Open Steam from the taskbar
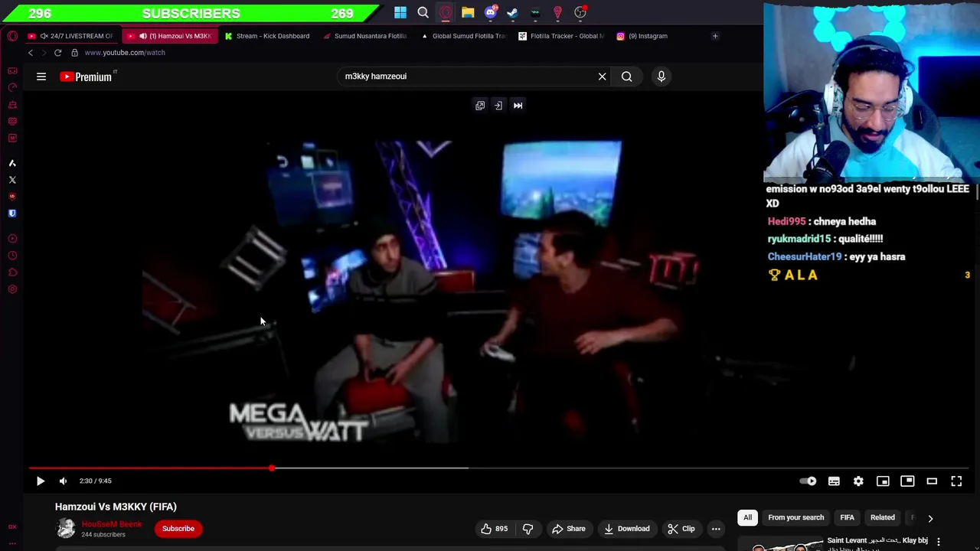The width and height of the screenshot is (980, 551). (x=512, y=12)
